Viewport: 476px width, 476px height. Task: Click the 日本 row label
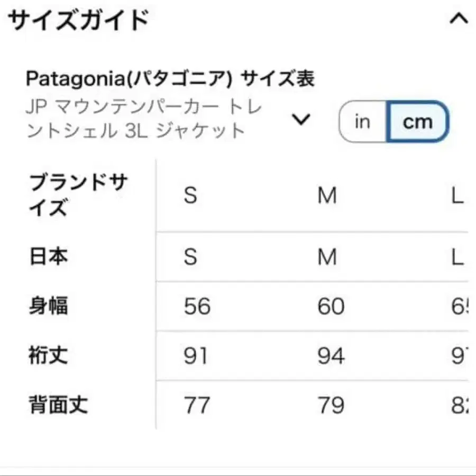[48, 258]
